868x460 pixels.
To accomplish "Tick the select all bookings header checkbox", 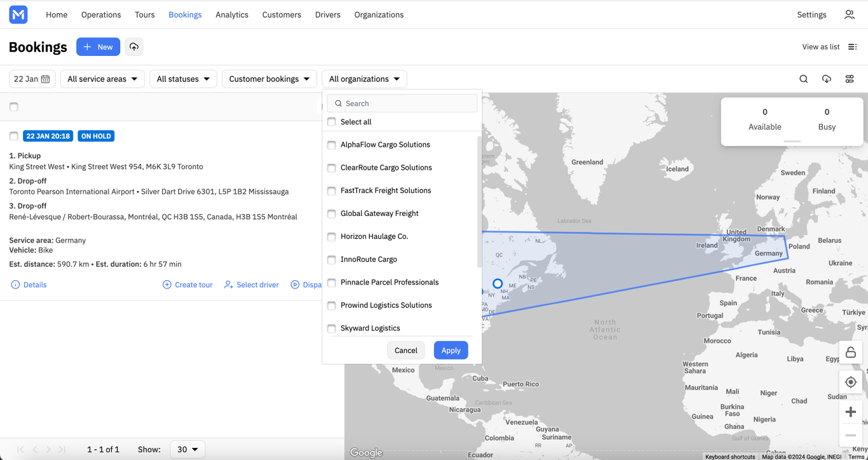I will pos(14,107).
